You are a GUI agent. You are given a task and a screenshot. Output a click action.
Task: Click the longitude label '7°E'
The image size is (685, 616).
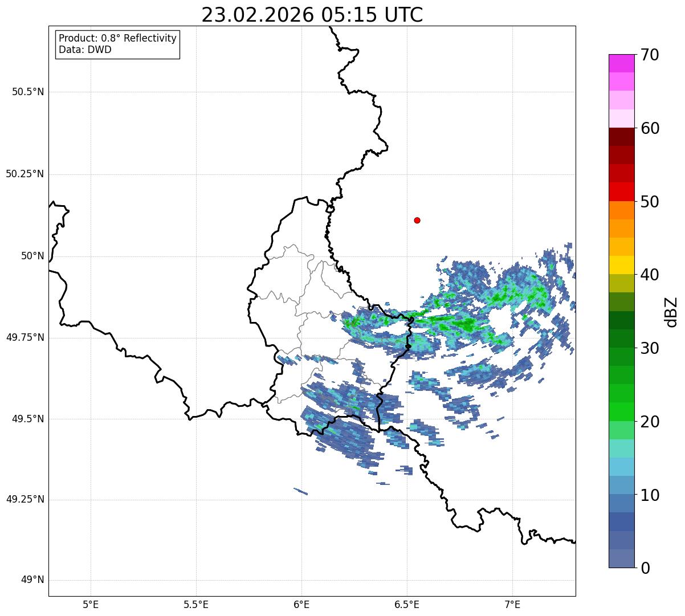point(512,605)
